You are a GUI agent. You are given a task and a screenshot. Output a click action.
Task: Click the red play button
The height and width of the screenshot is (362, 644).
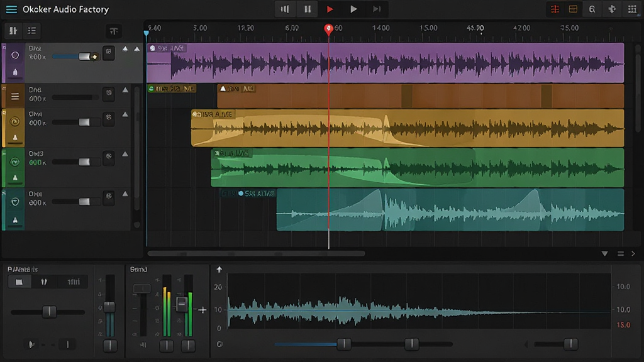(x=330, y=9)
